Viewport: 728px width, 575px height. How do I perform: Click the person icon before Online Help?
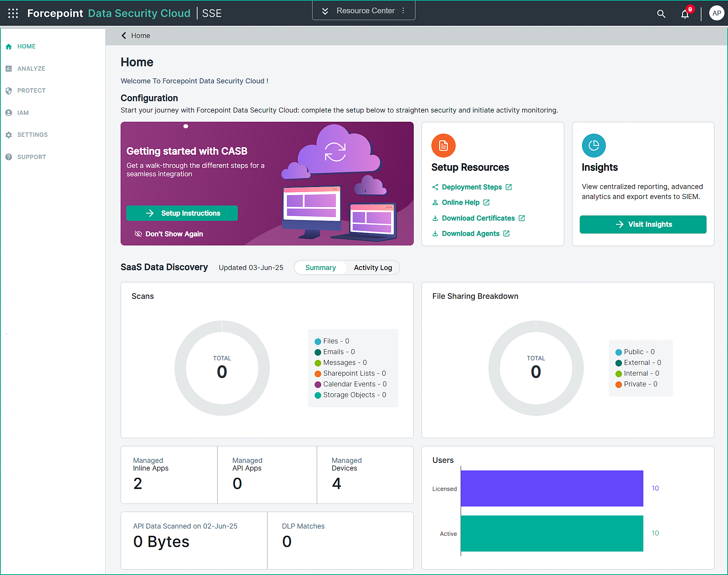(x=435, y=202)
